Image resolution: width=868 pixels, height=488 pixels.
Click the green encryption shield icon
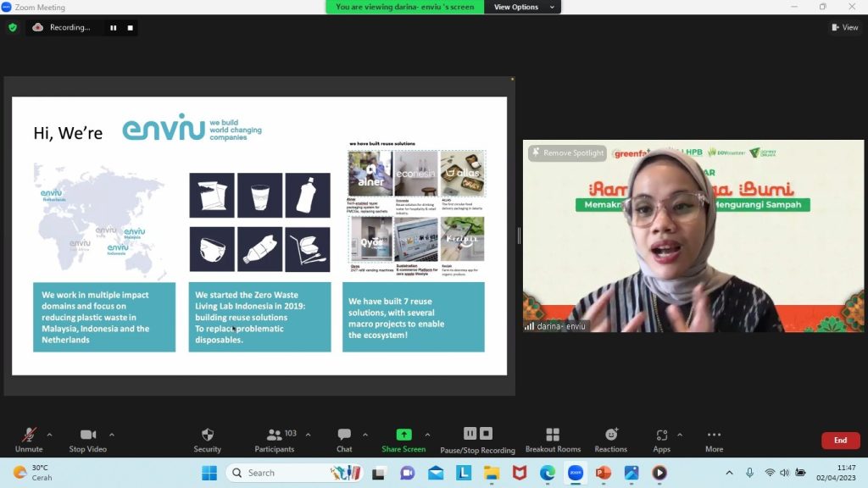13,27
